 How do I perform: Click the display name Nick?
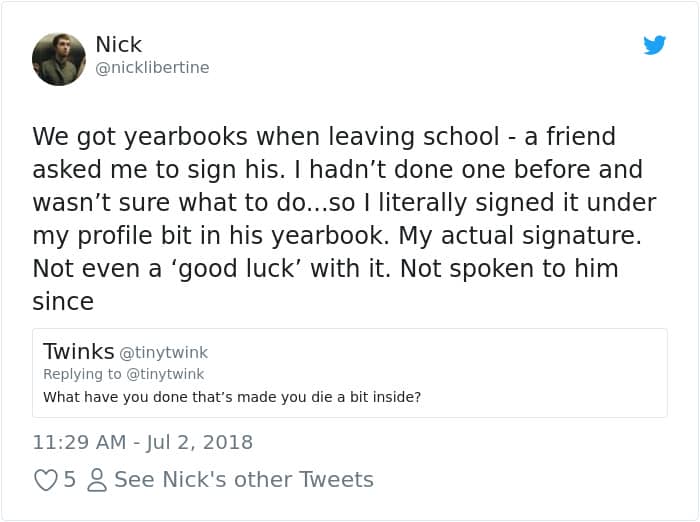(118, 44)
